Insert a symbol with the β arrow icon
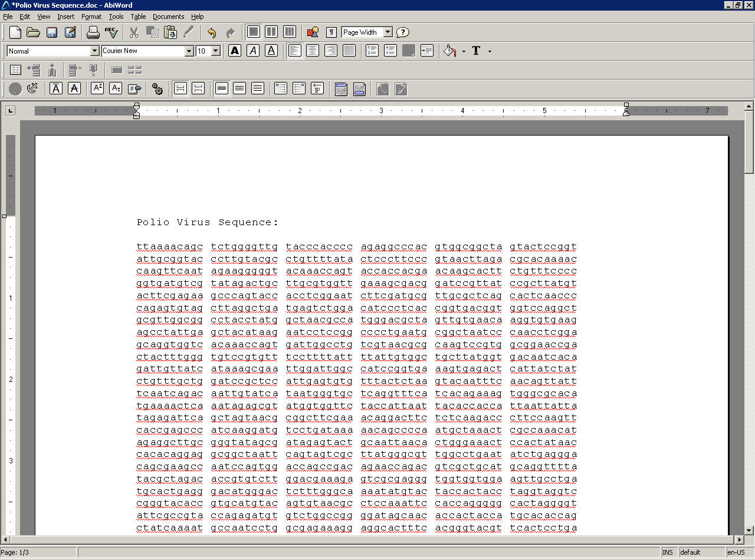This screenshot has height=560, width=755. [134, 89]
